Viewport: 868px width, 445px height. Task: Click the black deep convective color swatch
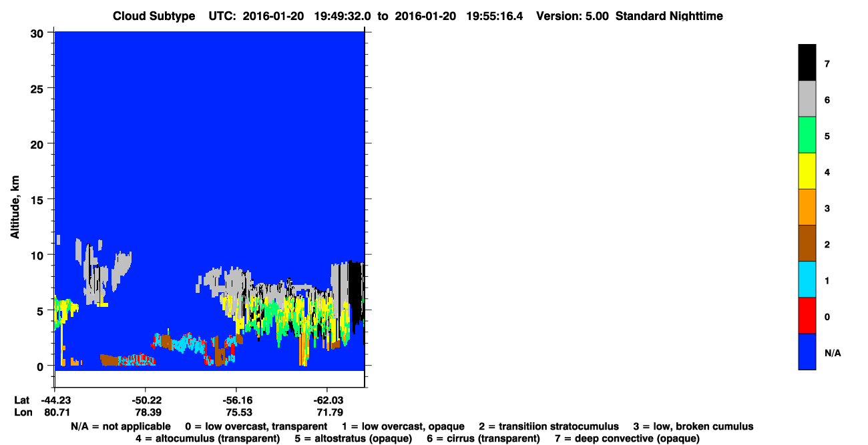[x=807, y=63]
